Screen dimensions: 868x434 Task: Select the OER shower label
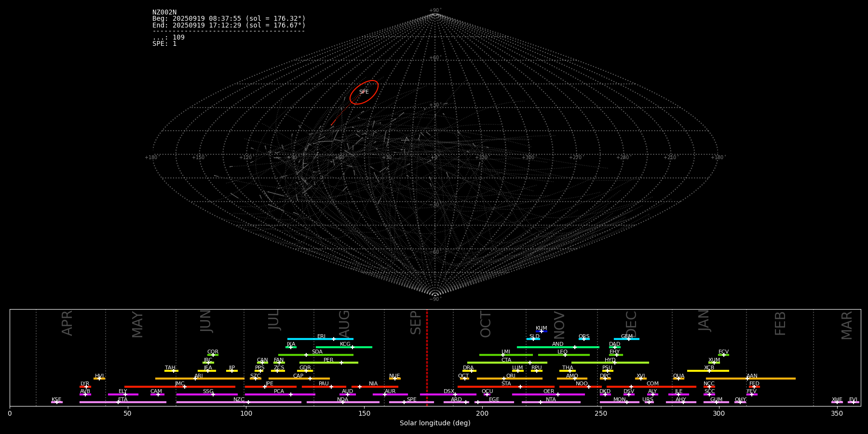pos(549,392)
